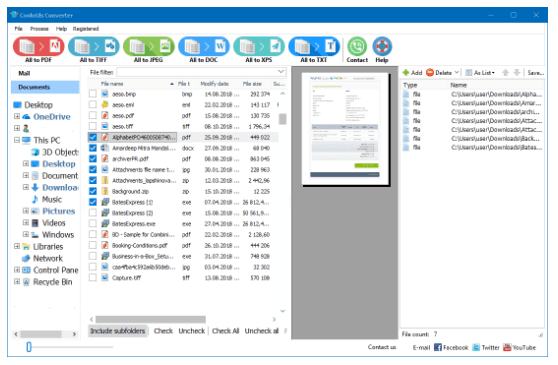Open the Process menu

click(x=39, y=28)
